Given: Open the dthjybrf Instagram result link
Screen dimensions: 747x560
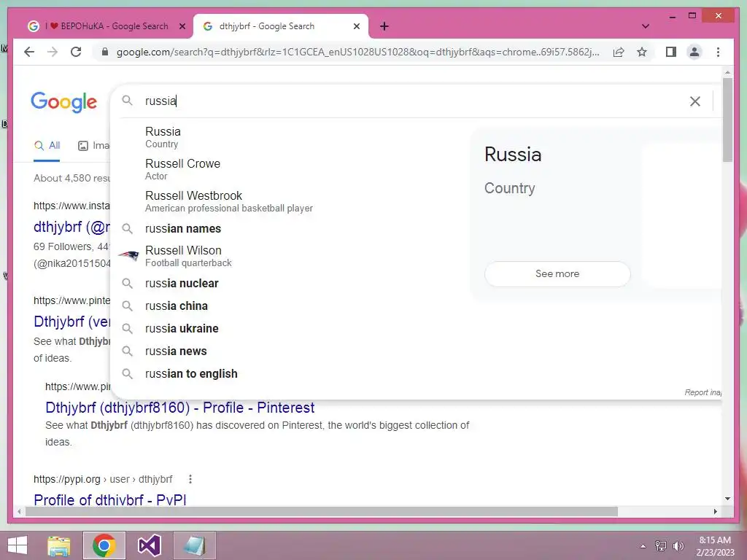Looking at the screenshot, I should tap(71, 227).
